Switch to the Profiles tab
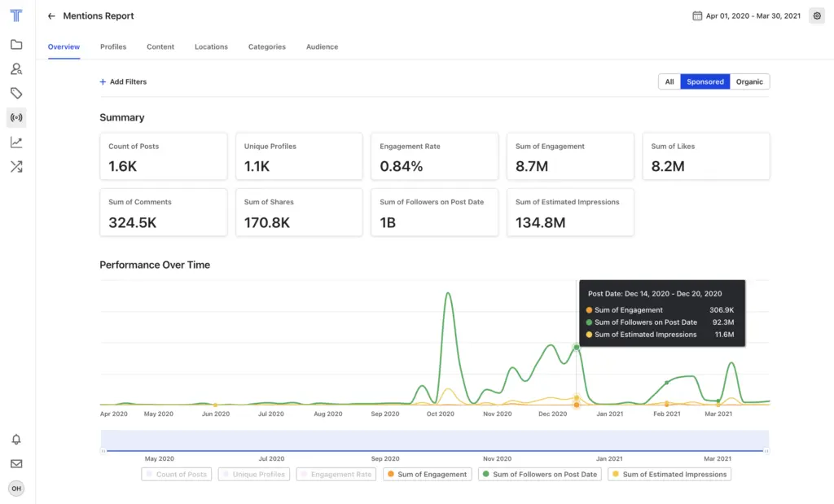The image size is (834, 504). click(x=113, y=47)
